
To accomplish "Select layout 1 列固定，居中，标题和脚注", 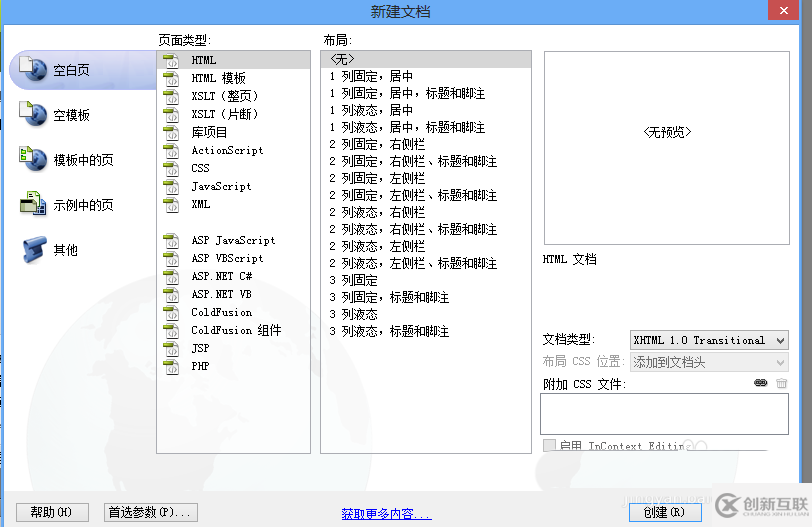I will click(426, 93).
